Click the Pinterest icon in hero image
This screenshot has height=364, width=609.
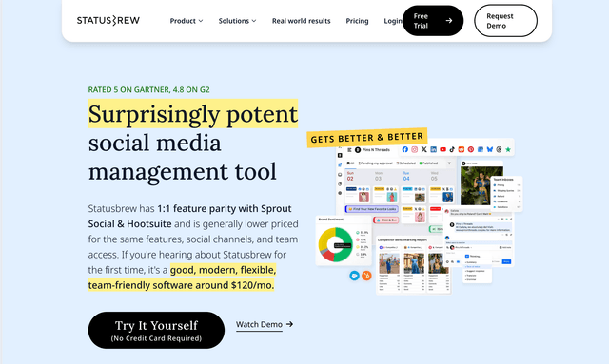pos(471,149)
